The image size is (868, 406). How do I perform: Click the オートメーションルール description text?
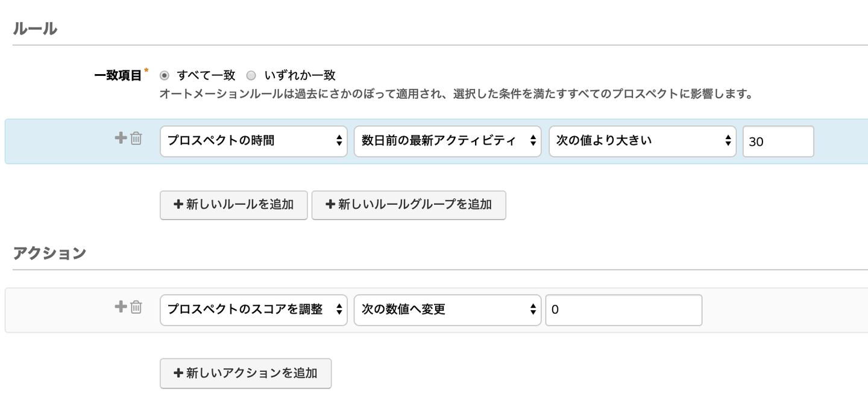click(x=456, y=95)
